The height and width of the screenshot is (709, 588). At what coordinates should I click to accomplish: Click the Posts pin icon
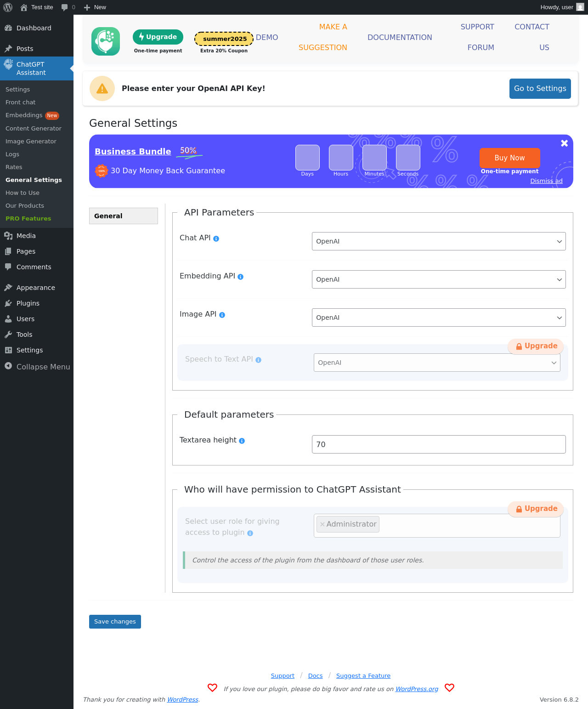point(8,49)
